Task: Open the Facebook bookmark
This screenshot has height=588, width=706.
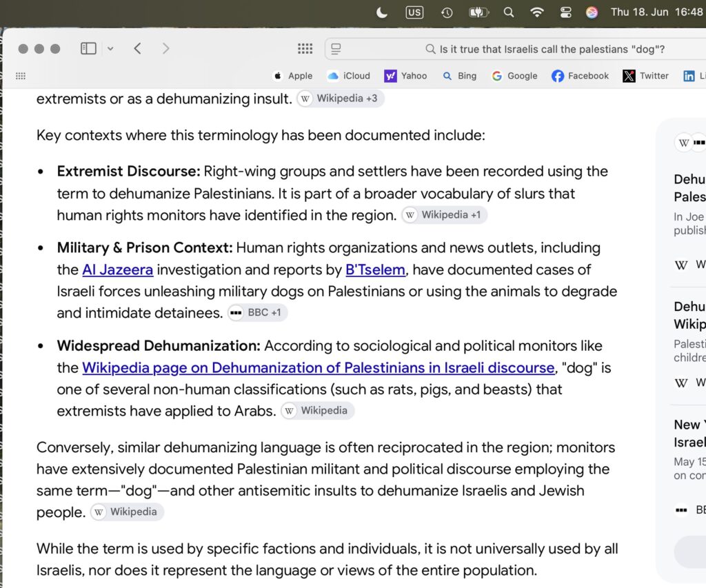Action: tap(580, 76)
